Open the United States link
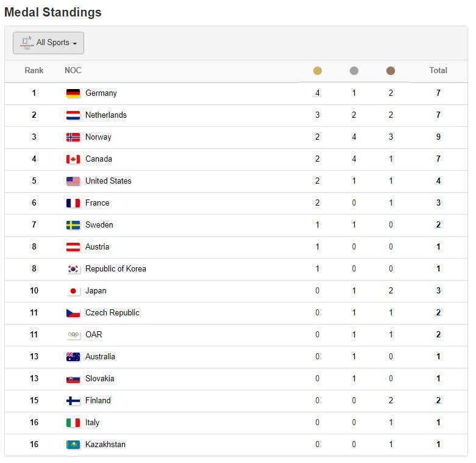The height and width of the screenshot is (463, 476). [108, 181]
